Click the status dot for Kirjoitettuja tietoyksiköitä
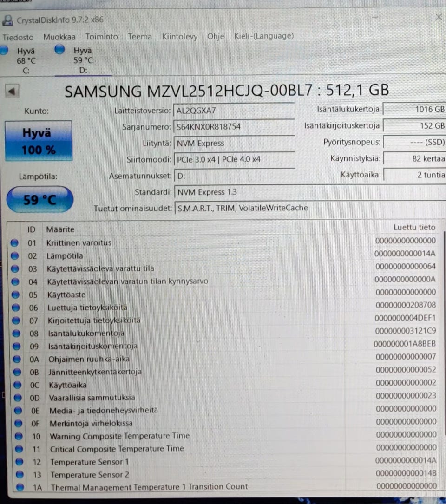The width and height of the screenshot is (446, 504). [16, 321]
